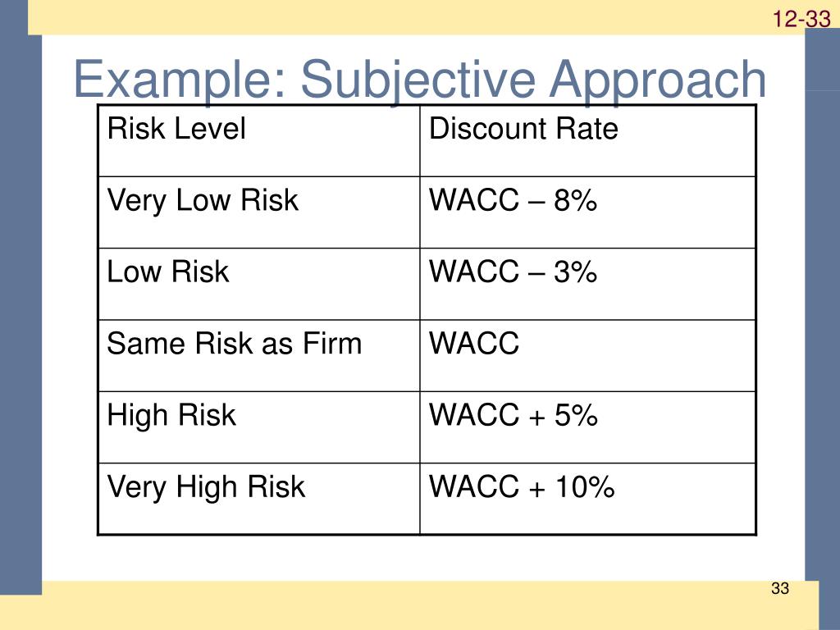Click the plain 'WACC' discount rate cell
The width and height of the screenshot is (840, 630).
587,356
